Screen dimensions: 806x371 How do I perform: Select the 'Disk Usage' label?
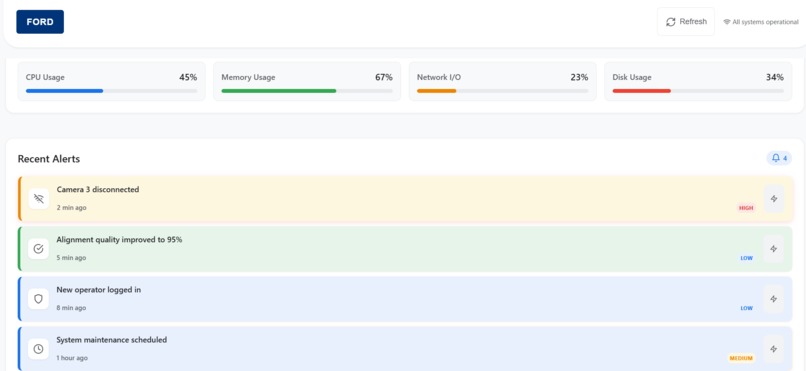point(632,77)
